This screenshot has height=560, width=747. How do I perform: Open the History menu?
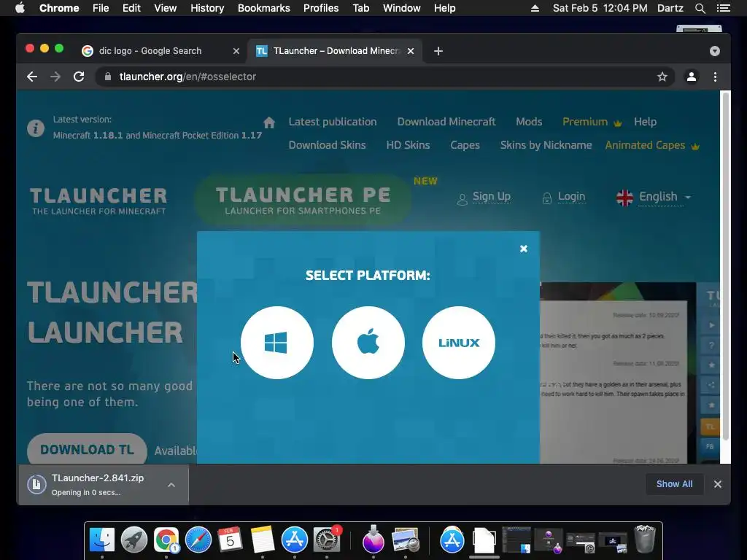pos(207,8)
